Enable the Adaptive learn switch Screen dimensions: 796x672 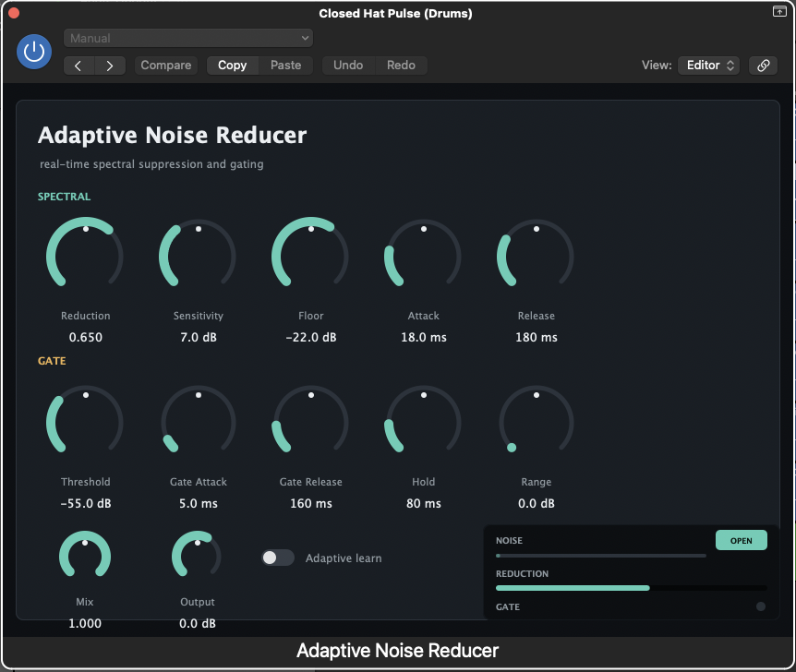click(x=278, y=558)
